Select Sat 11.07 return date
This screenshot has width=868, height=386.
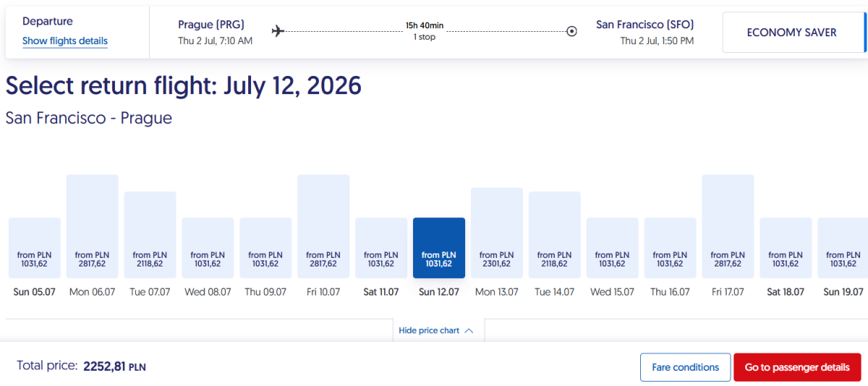[381, 248]
